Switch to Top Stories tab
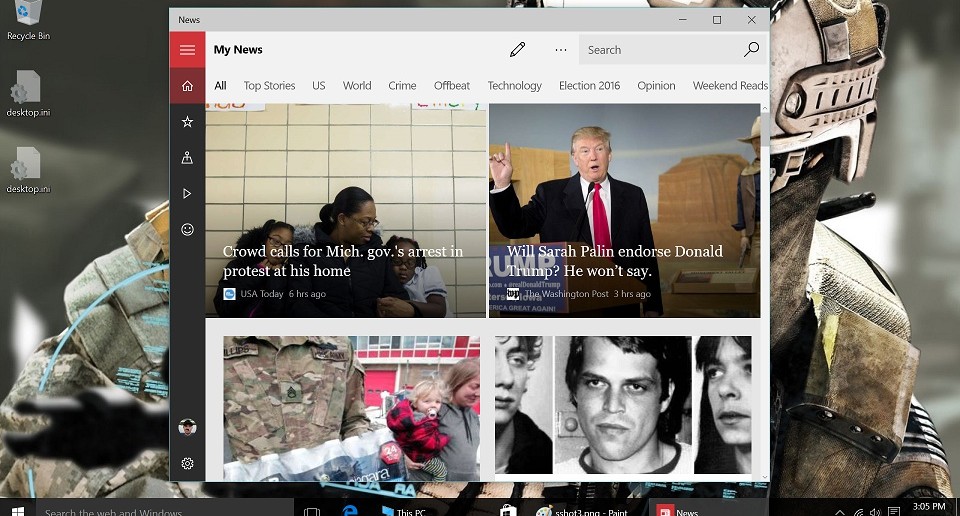Viewport: 960px width, 516px height. (x=269, y=86)
